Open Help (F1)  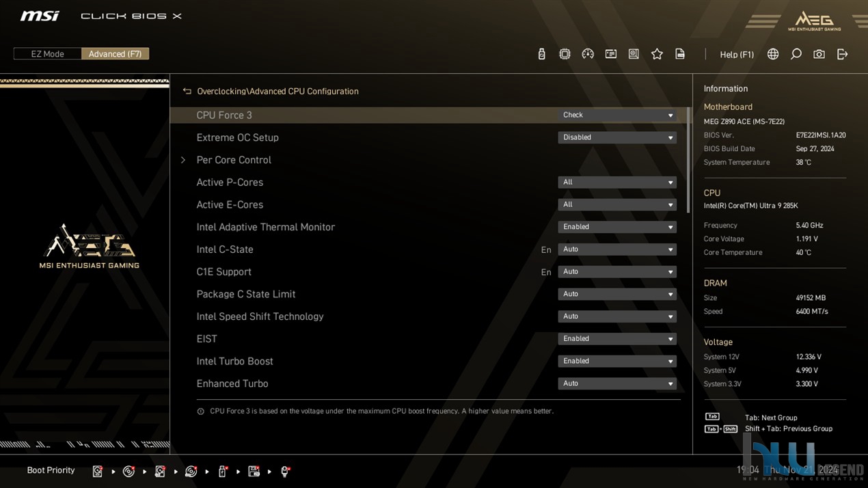tap(737, 55)
